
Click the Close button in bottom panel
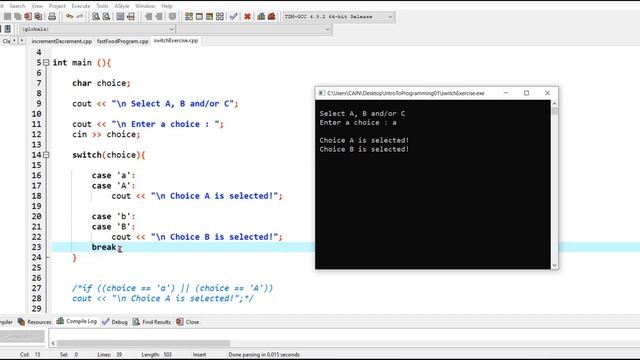tap(188, 322)
